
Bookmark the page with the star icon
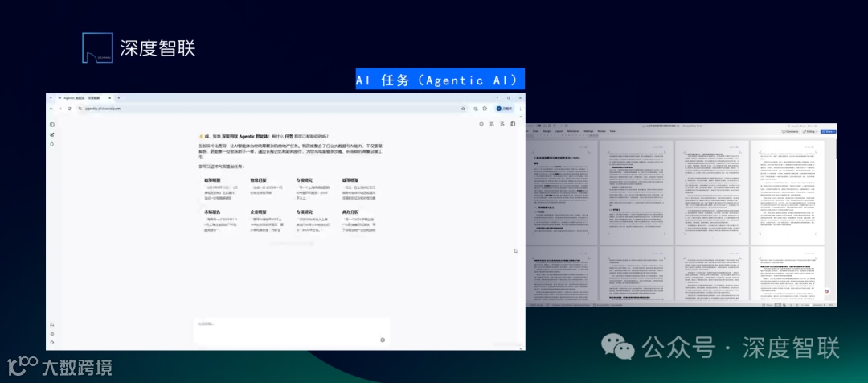point(464,109)
